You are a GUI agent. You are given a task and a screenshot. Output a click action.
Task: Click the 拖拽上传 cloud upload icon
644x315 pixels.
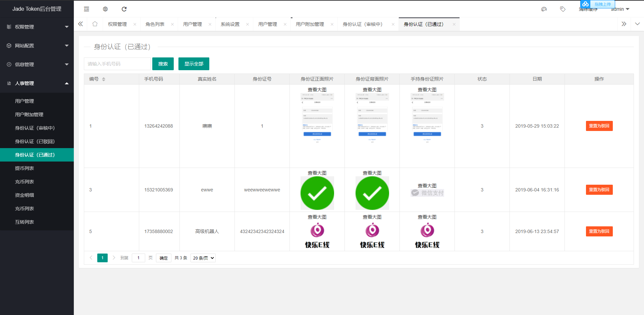[585, 4]
